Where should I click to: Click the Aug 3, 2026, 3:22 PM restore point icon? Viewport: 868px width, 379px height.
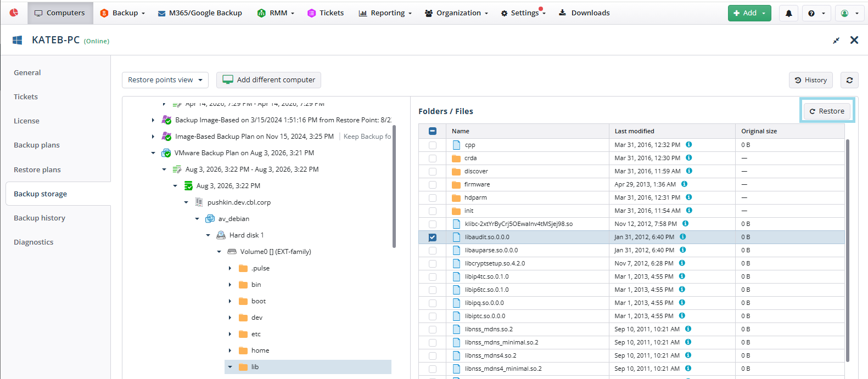(x=188, y=186)
